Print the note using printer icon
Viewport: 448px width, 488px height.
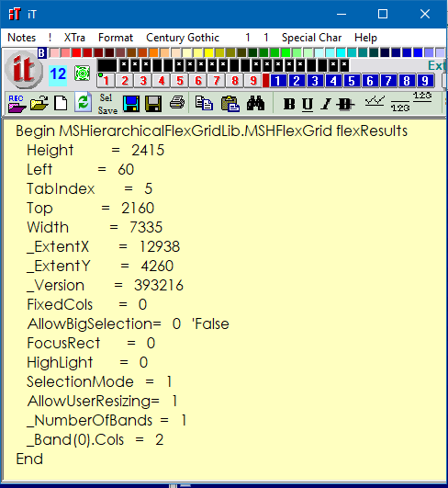point(177,103)
